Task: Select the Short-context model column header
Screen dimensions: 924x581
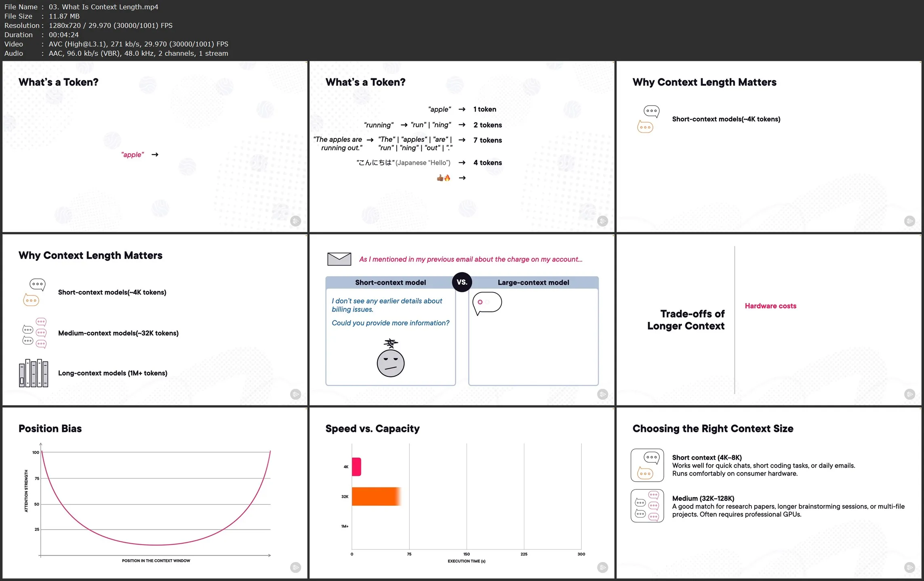Action: point(390,283)
